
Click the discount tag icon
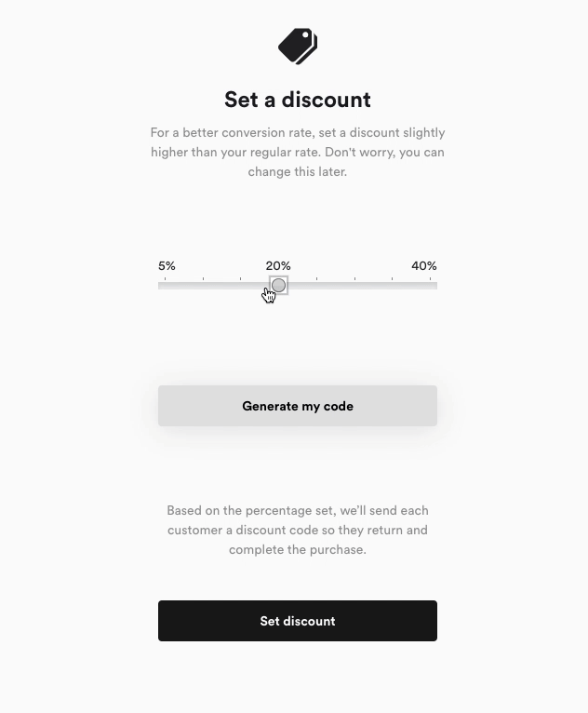tap(298, 46)
